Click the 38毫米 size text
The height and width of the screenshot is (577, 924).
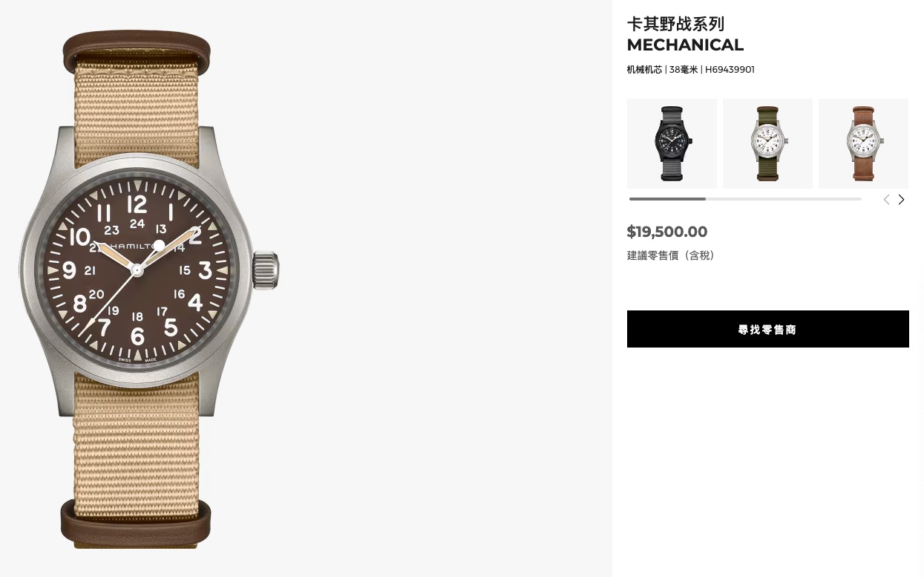[684, 70]
